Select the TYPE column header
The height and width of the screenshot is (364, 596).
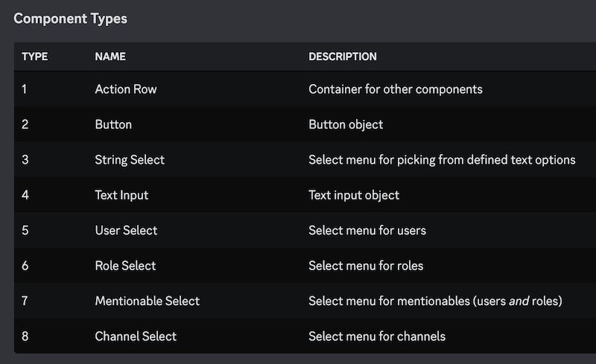(x=34, y=57)
